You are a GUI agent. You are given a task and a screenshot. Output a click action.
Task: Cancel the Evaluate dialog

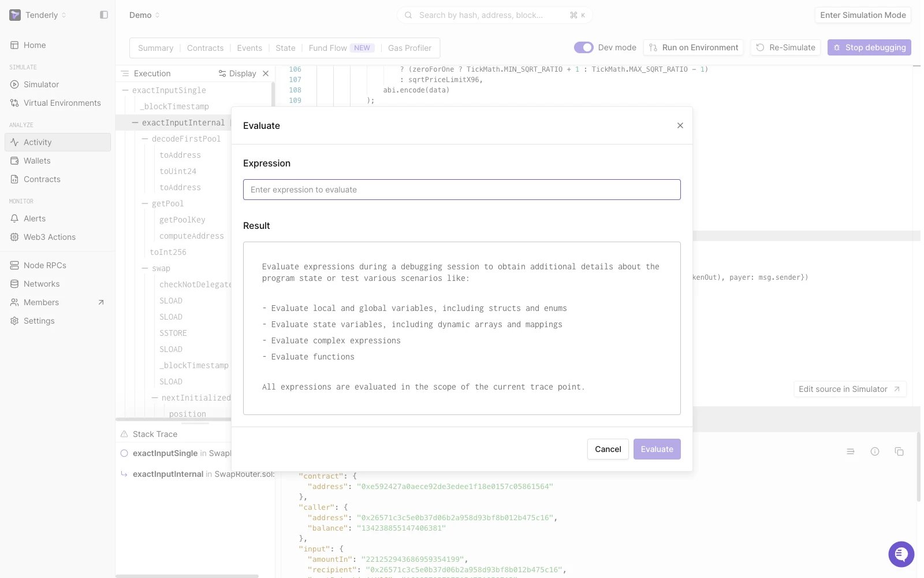pos(608,449)
